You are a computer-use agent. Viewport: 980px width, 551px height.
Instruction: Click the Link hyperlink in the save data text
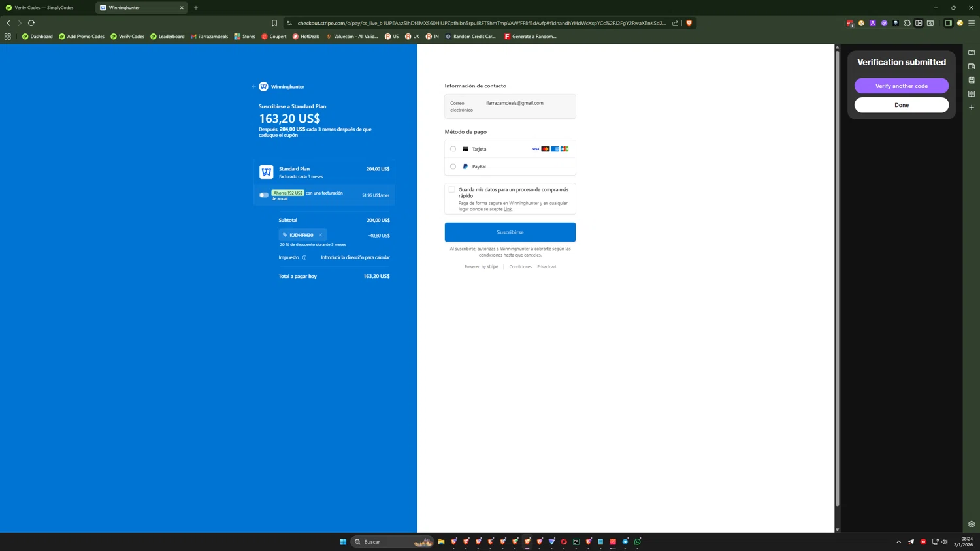(x=508, y=209)
